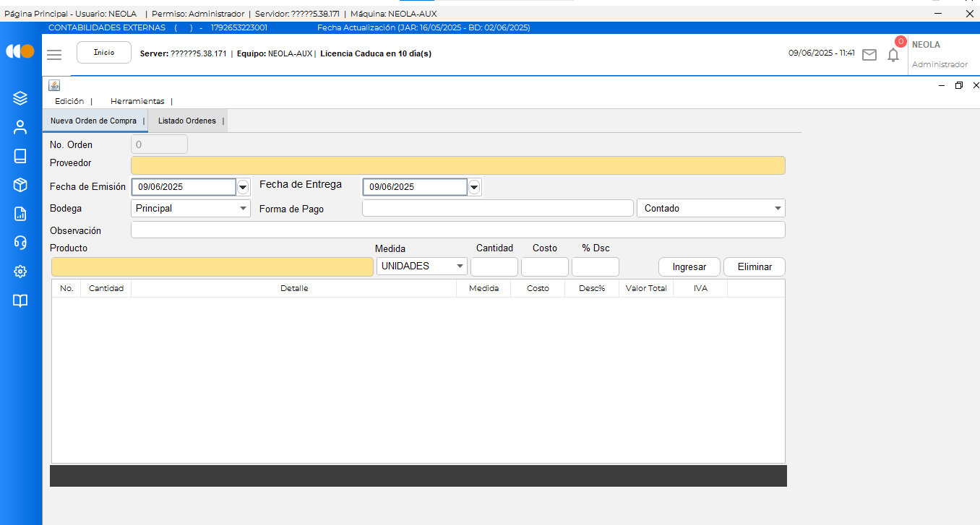Switch to Listado Ordenes tab
Image resolution: width=980 pixels, height=525 pixels.
(187, 121)
